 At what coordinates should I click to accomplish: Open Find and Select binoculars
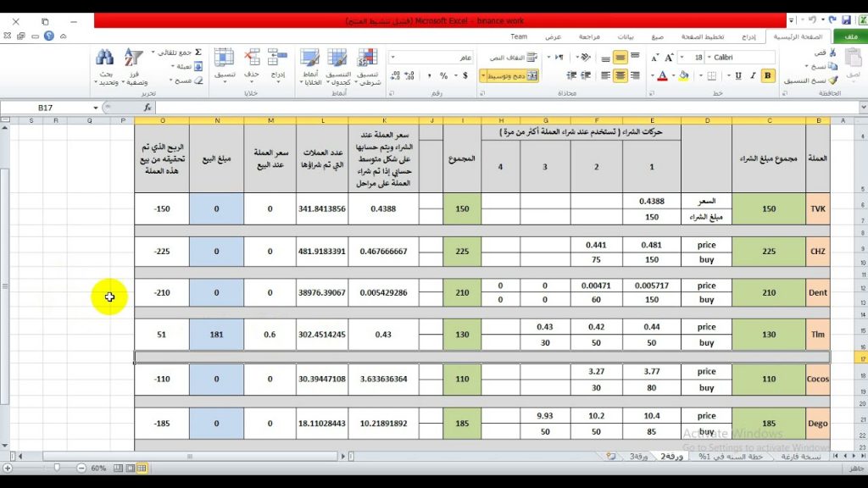coord(105,66)
